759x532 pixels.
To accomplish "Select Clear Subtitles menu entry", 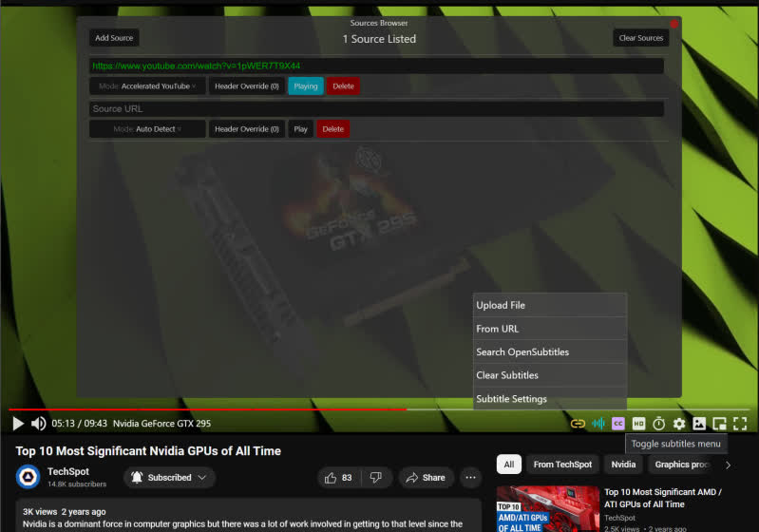I will (550, 375).
